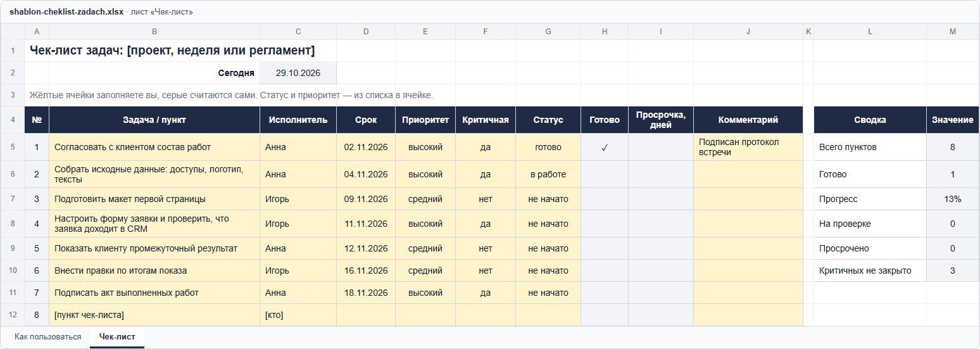This screenshot has width=980, height=349.
Task: Select the «[кто]» placeholder cell
Action: (x=298, y=315)
